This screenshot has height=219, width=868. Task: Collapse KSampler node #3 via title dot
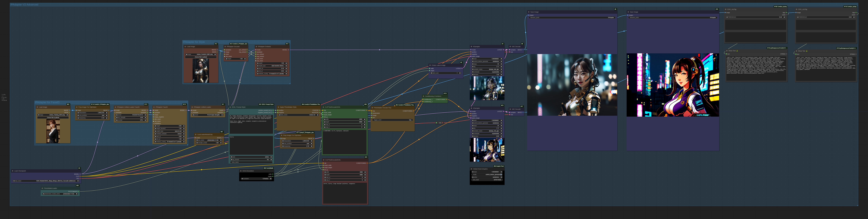(x=471, y=46)
